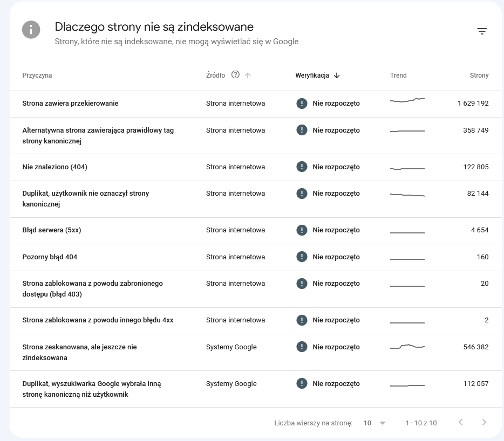Open the filter rows icon

[x=482, y=31]
